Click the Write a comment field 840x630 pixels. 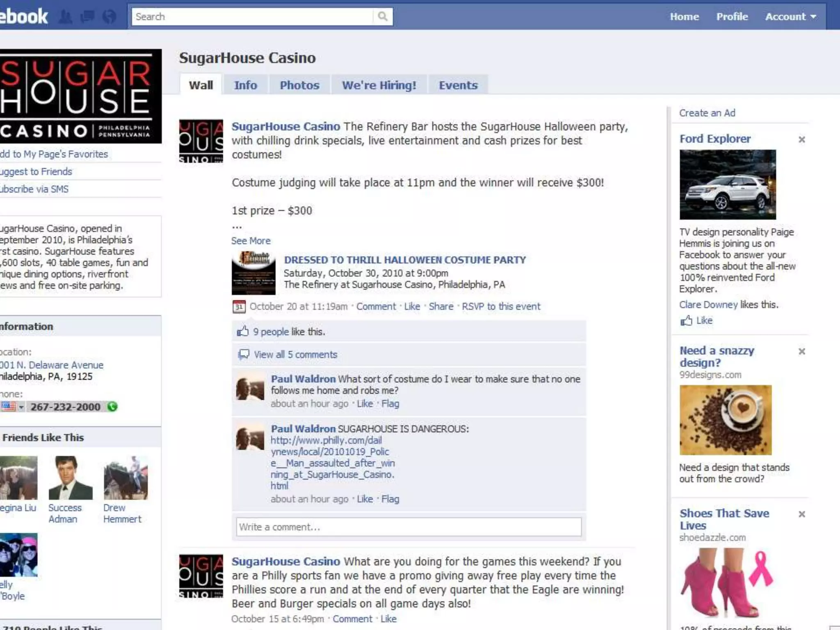tap(409, 527)
